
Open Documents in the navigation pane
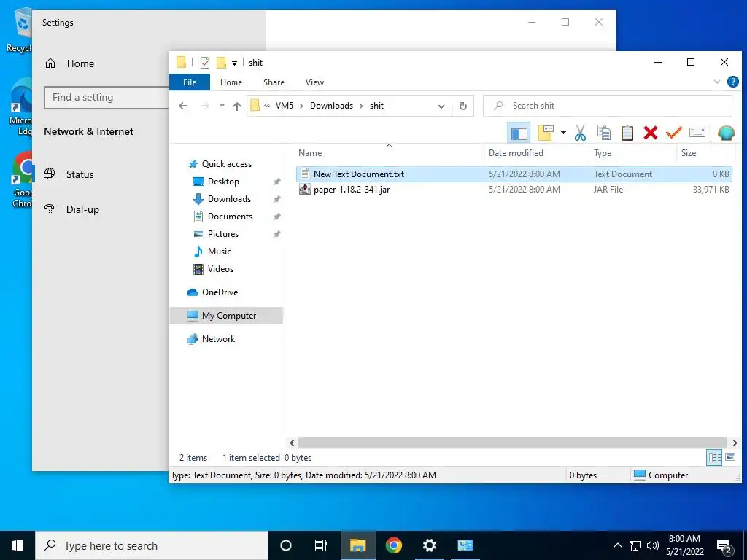(x=230, y=217)
